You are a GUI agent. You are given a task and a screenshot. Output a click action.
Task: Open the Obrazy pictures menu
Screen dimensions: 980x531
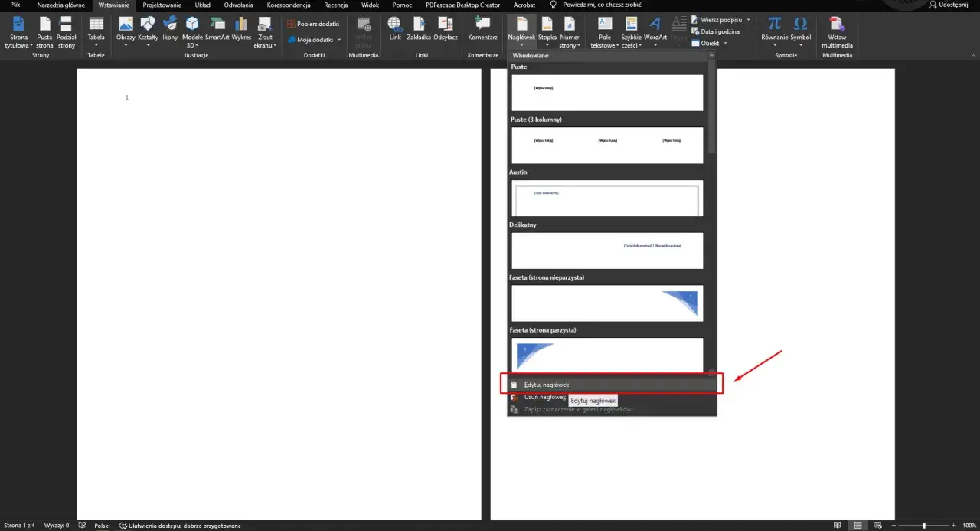[x=126, y=32]
